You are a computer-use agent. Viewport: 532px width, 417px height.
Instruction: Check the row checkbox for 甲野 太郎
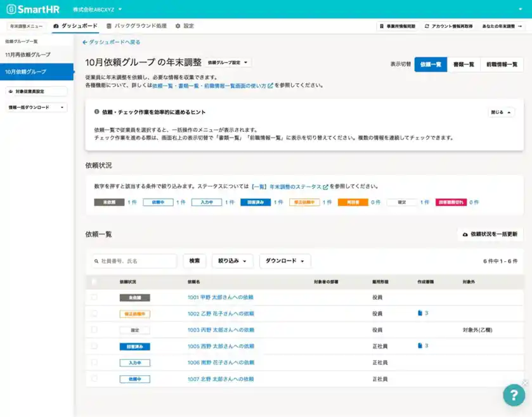pos(94,296)
